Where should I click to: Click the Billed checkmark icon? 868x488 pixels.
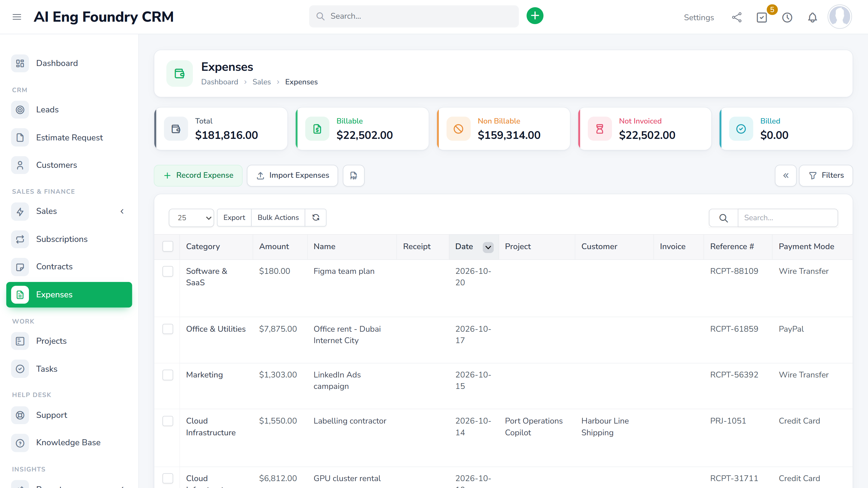click(x=741, y=129)
